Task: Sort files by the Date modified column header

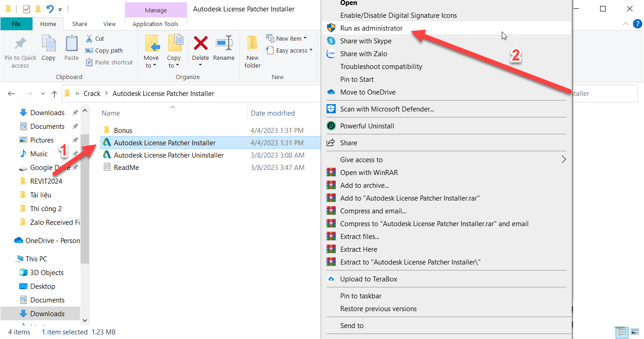Action: click(273, 113)
